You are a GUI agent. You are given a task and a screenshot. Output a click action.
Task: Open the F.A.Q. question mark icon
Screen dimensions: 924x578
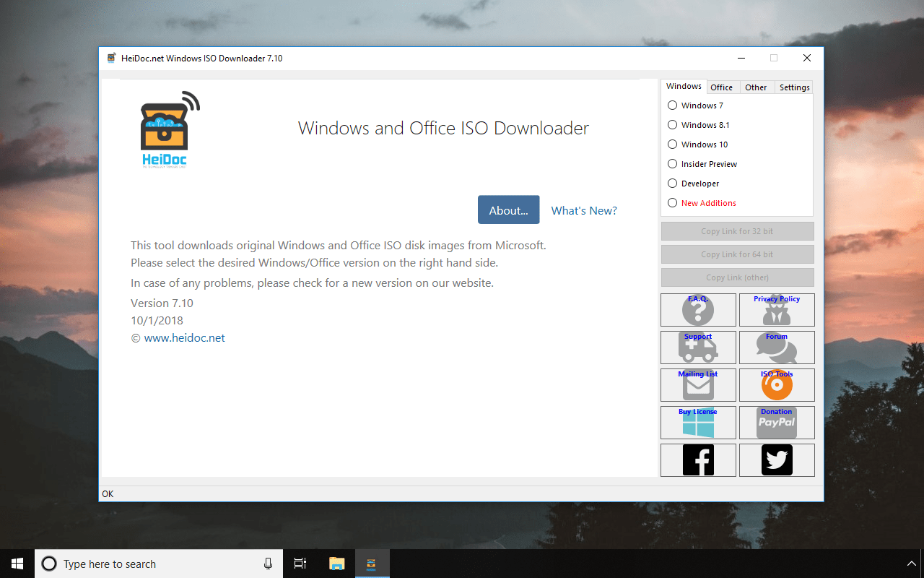(698, 310)
